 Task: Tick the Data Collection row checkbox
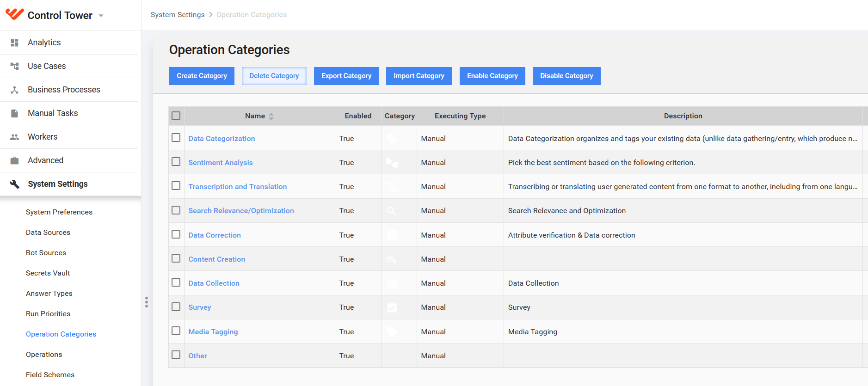pos(176,282)
